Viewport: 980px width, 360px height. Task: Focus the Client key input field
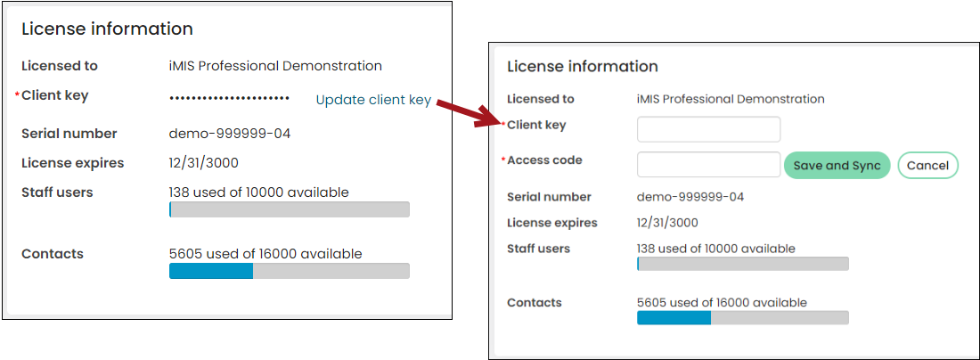[x=709, y=129]
